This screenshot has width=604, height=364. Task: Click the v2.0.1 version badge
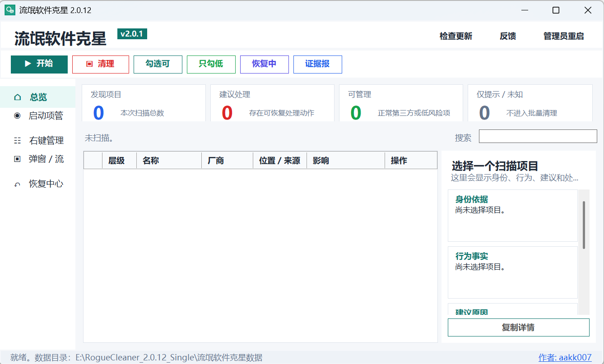[x=132, y=34]
